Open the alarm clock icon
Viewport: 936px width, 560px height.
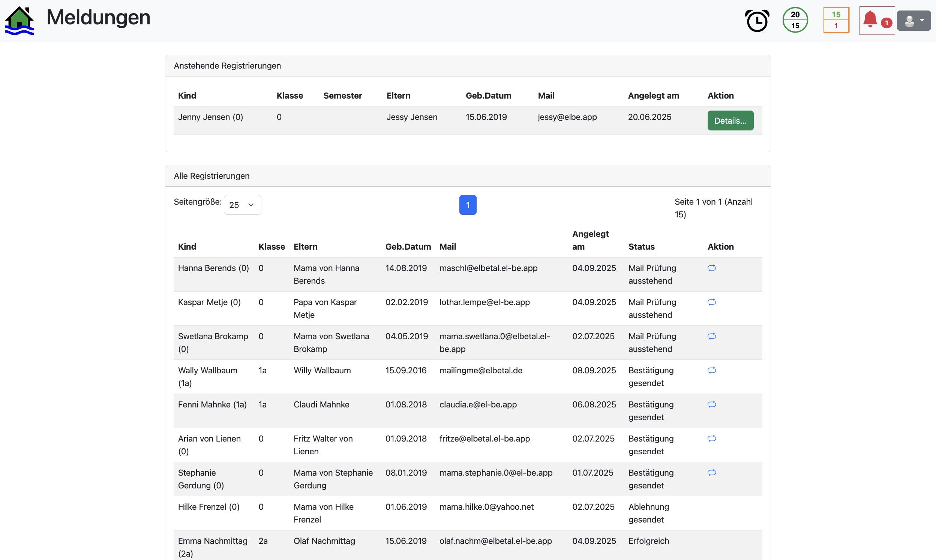757,21
